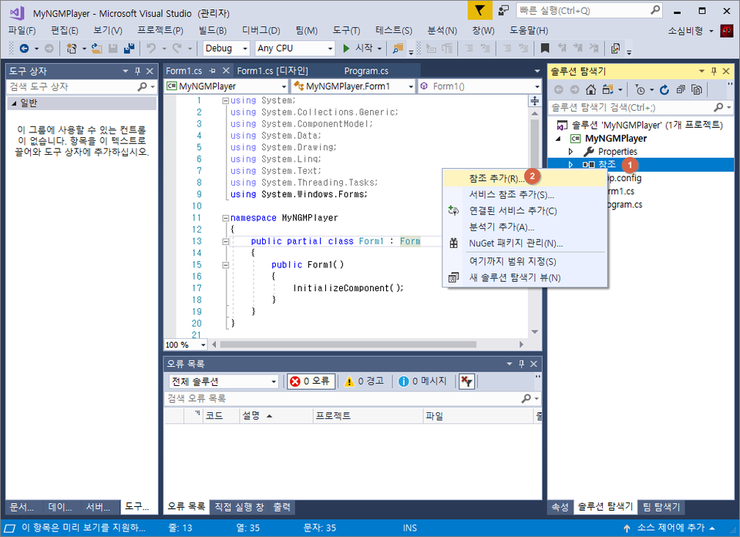Click the Home icon in Solution Explorer
This screenshot has height=537, width=740.
pos(591,90)
